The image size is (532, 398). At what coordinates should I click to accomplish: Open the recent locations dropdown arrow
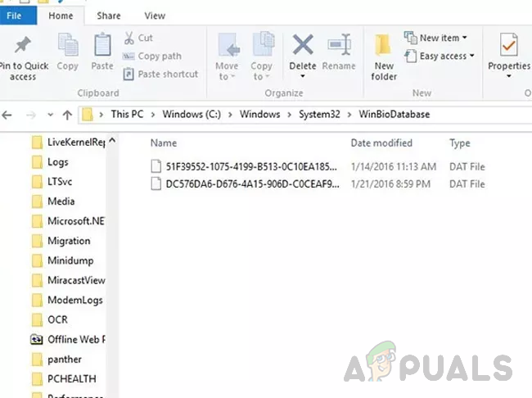50,115
